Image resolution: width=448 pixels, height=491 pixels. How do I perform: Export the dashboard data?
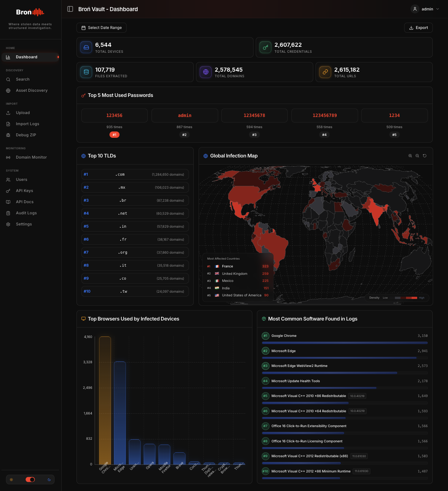(418, 28)
